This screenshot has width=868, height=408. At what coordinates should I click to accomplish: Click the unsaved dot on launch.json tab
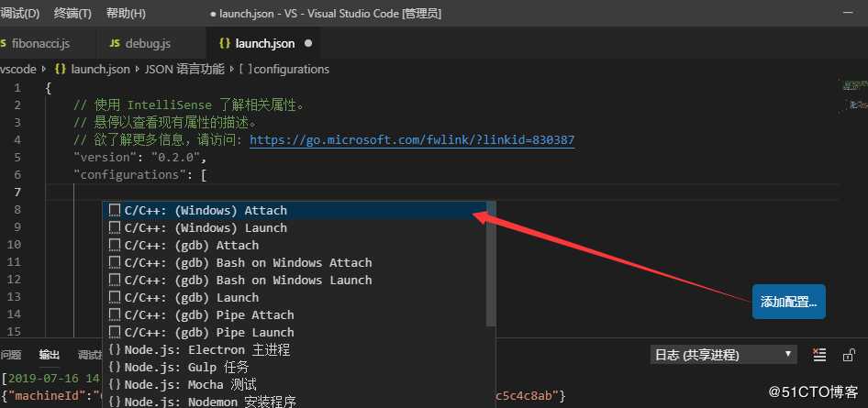[308, 43]
